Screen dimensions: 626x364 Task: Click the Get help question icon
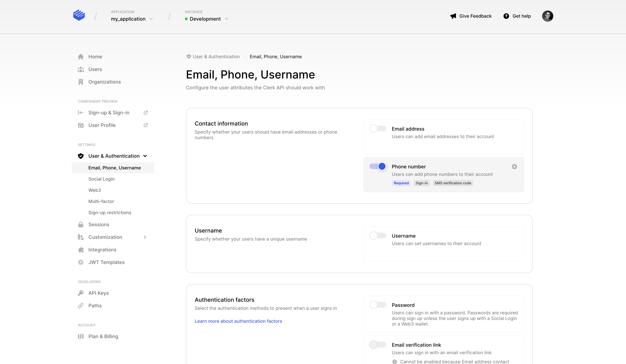(x=506, y=16)
